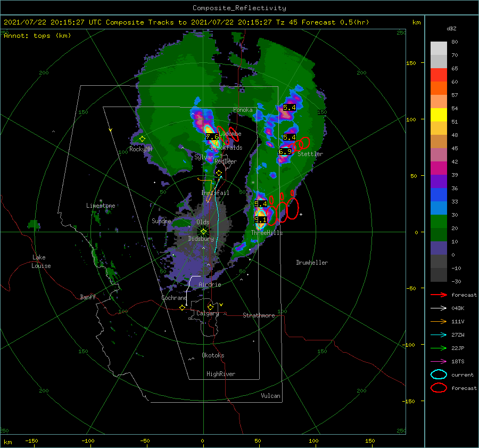479x448 pixels.
Task: Click the red forecast ellipse beside Lacombe
Action: pos(234,134)
